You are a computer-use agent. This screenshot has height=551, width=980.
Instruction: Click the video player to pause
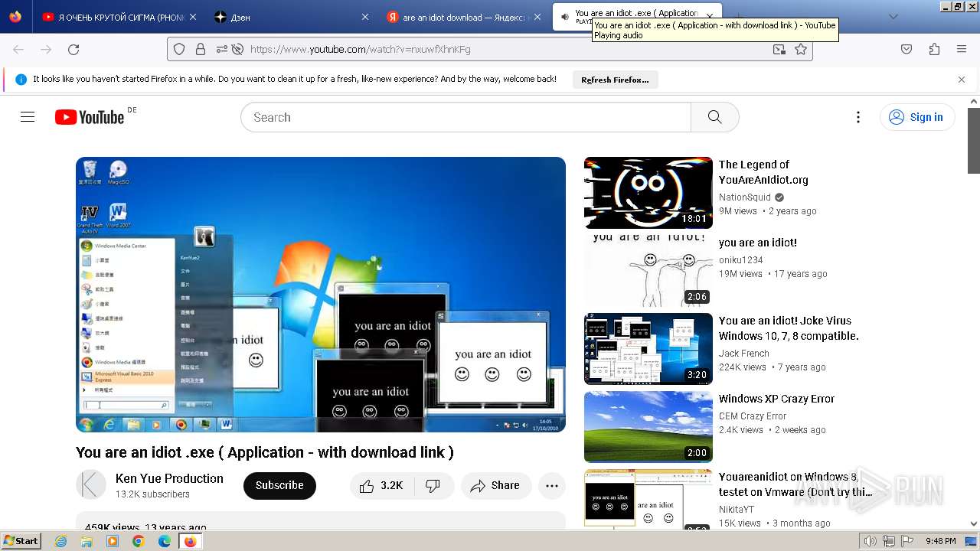point(321,295)
